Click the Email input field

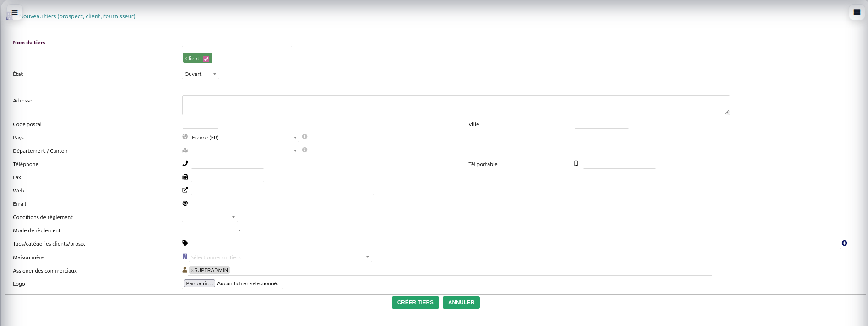coord(228,203)
